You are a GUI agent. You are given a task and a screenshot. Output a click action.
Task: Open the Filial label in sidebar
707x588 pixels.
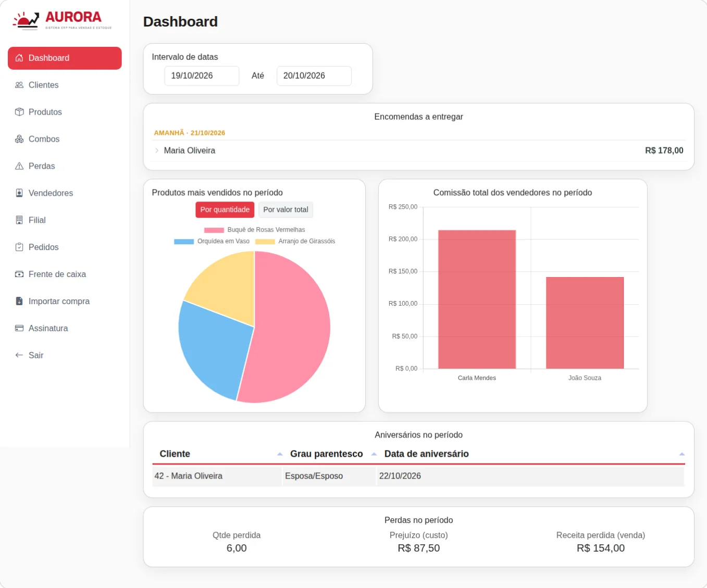(37, 220)
